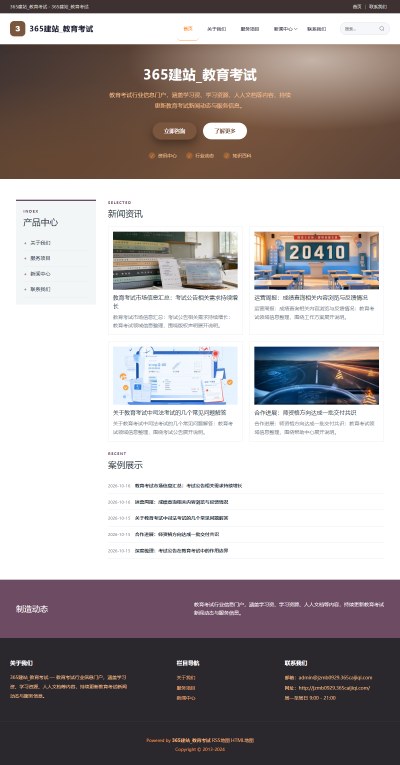Open 深度梳理 entry in 案例展示 list

tap(181, 550)
